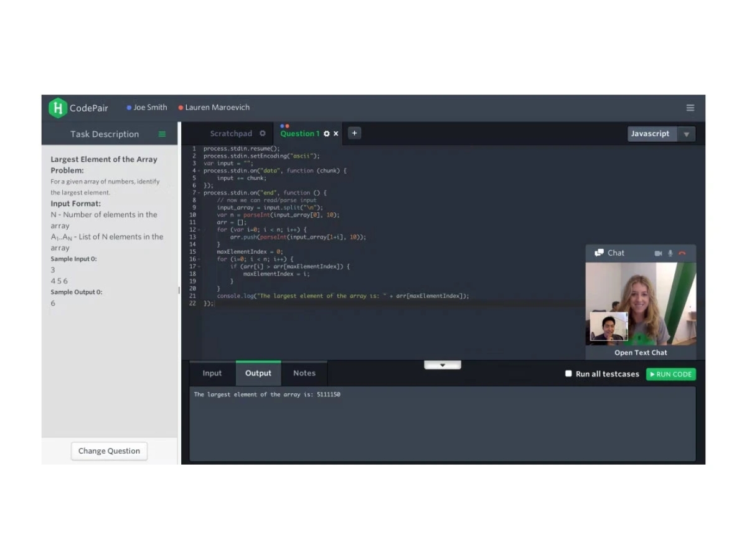
Task: Add a new tab with plus button
Action: coord(354,133)
